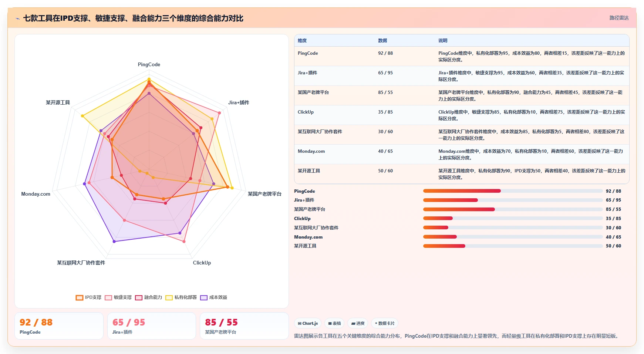Open the 某国产老牌平台 85 / 55 data card

pyautogui.click(x=244, y=326)
